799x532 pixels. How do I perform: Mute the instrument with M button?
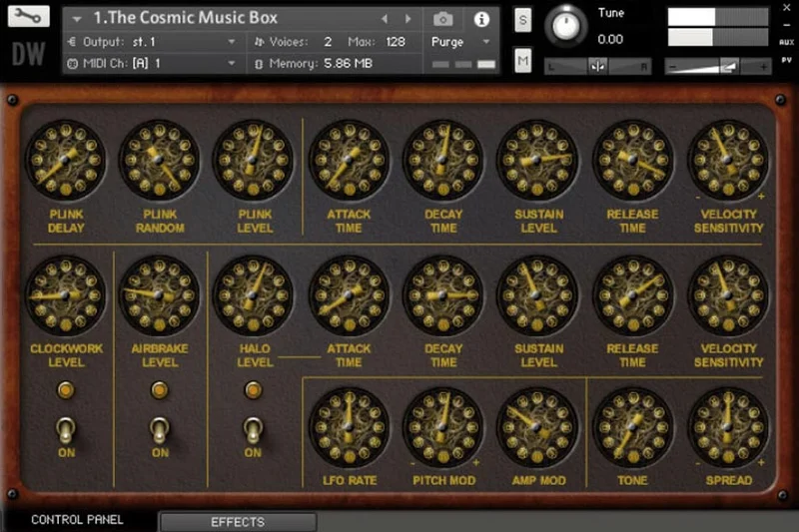522,61
